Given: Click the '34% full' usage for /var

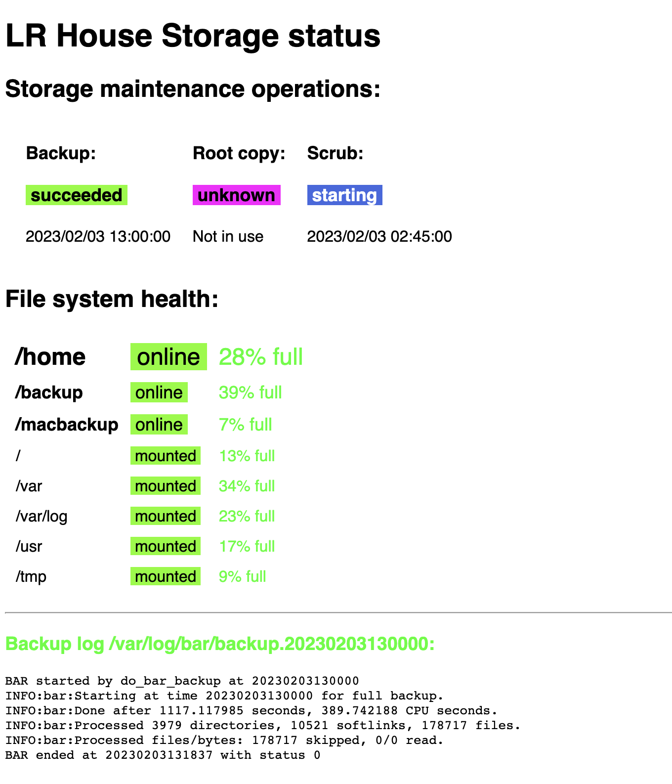Looking at the screenshot, I should (x=247, y=486).
